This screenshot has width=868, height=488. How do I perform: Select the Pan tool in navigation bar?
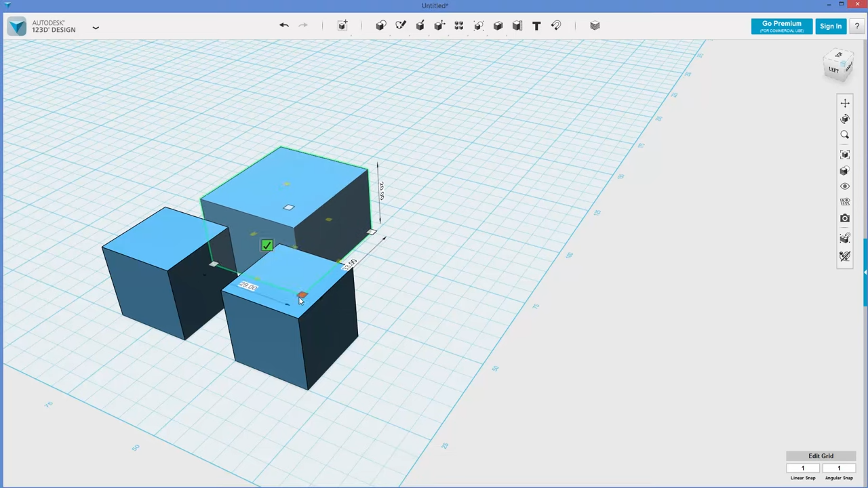tap(845, 103)
